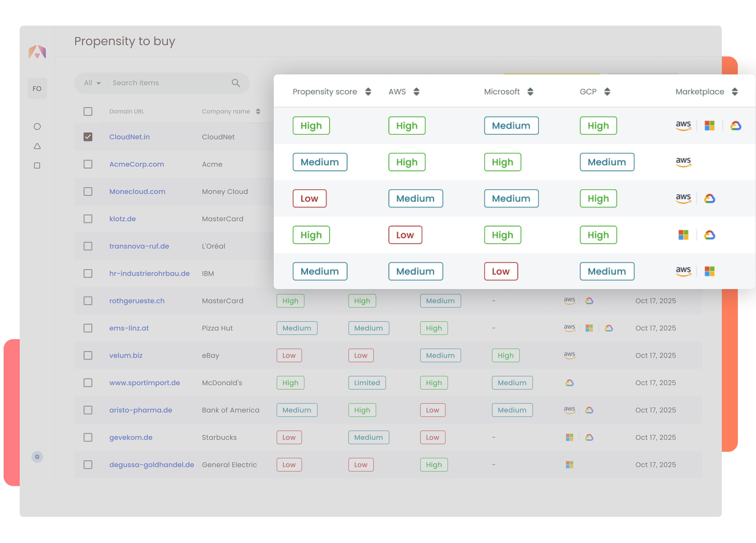Select all rows with header checkbox

pos(88,111)
